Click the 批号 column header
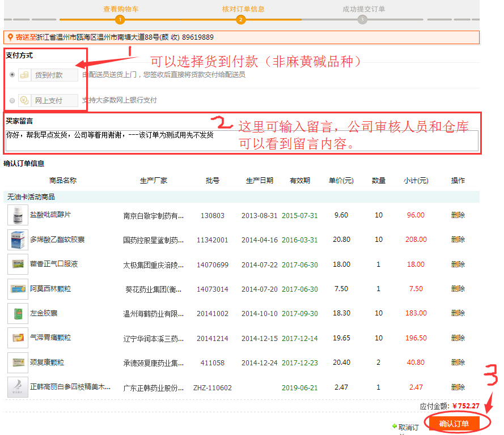The image size is (504, 435). pos(213,181)
